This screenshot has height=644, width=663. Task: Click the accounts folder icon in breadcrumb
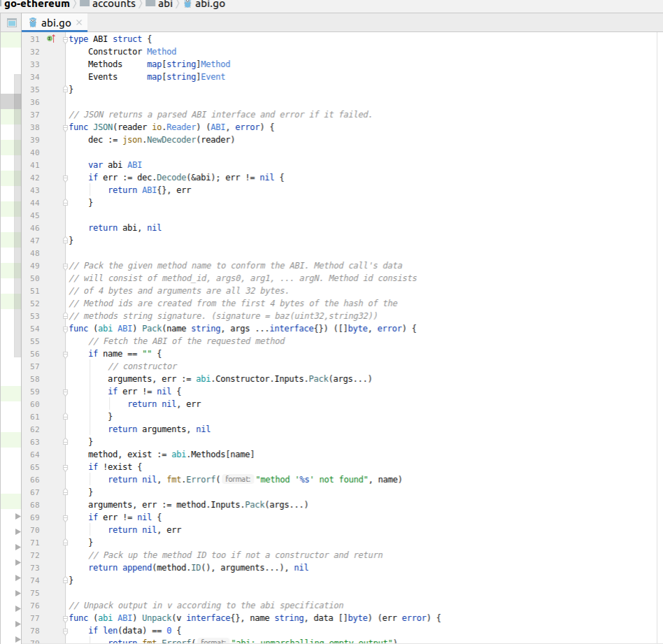click(x=85, y=3)
